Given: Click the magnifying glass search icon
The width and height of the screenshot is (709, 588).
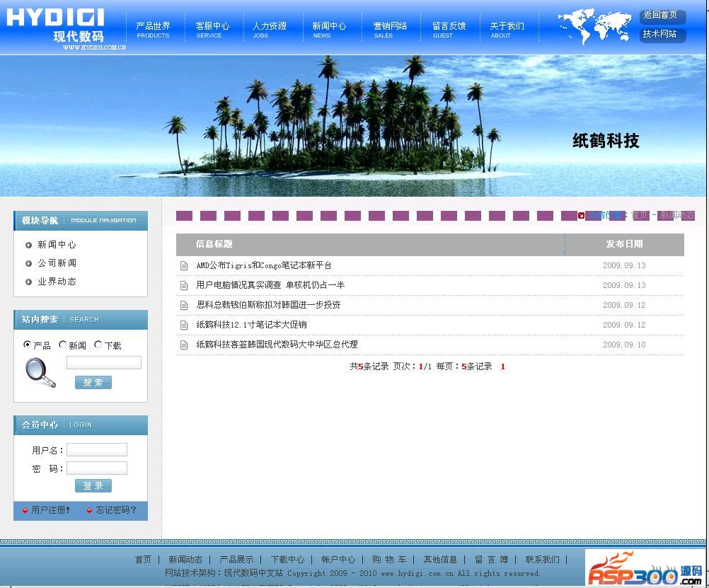Looking at the screenshot, I should pos(40,372).
